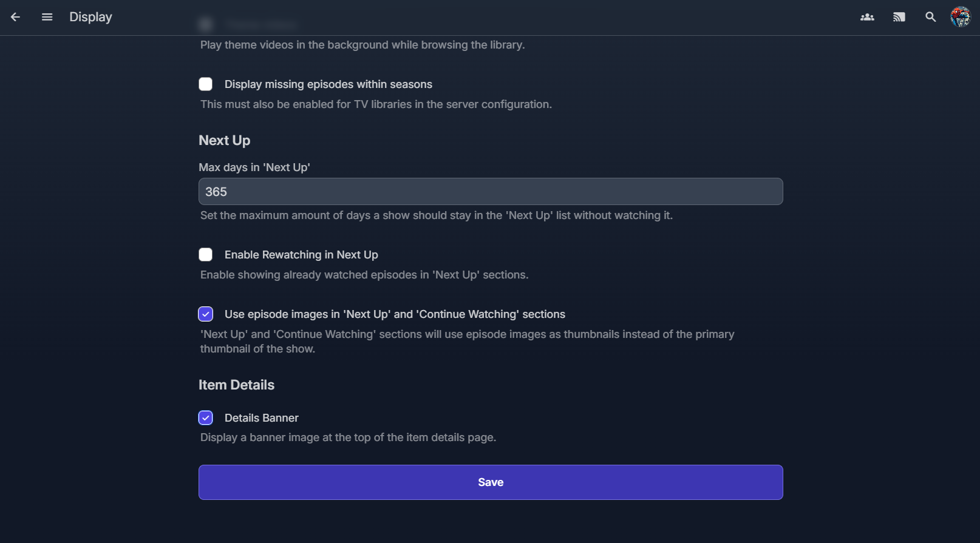Click the 'Use episode images' option label
980x543 pixels.
(x=395, y=314)
